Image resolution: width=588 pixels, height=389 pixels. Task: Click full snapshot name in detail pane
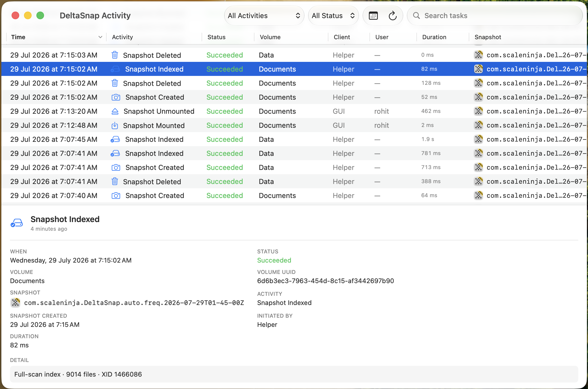[x=134, y=303]
